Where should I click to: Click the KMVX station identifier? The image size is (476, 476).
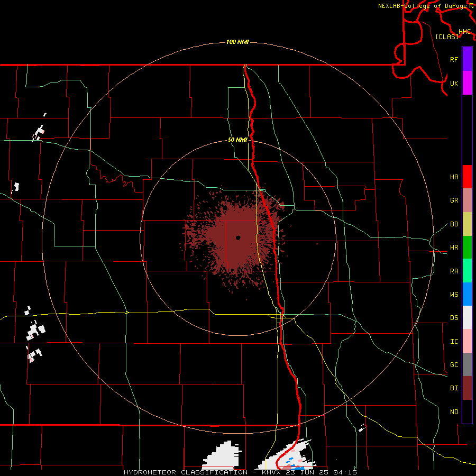(272, 472)
